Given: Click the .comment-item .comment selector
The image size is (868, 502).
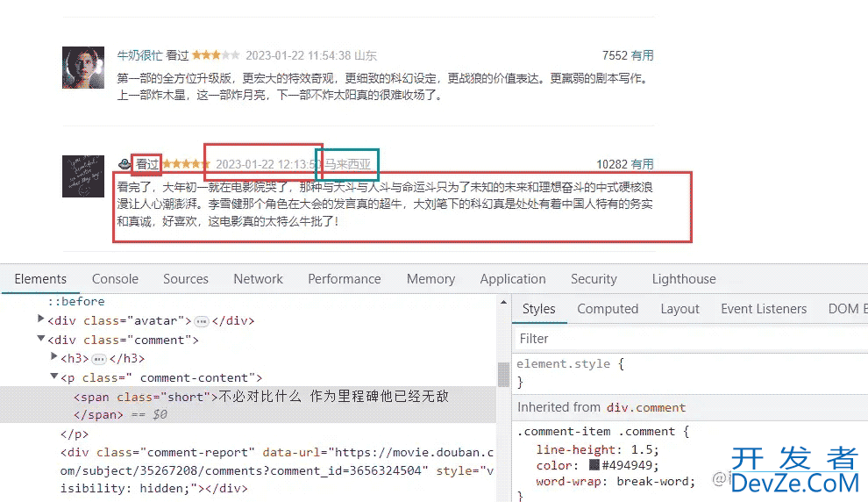Looking at the screenshot, I should [596, 431].
